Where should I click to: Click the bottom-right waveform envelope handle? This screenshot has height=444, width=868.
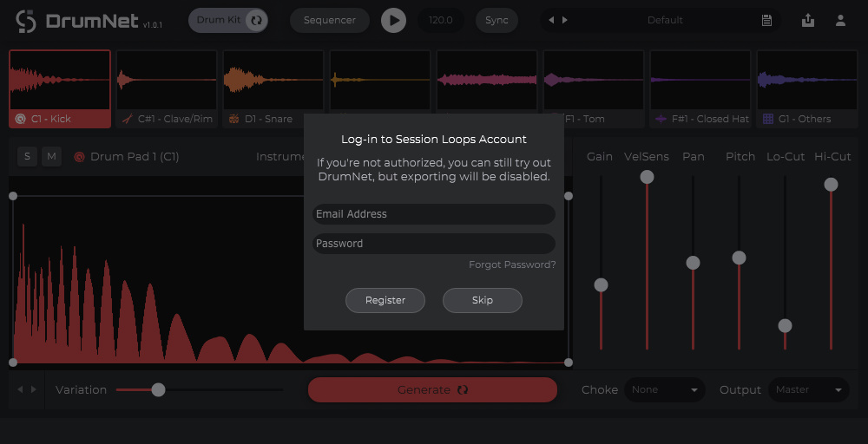[x=568, y=362]
